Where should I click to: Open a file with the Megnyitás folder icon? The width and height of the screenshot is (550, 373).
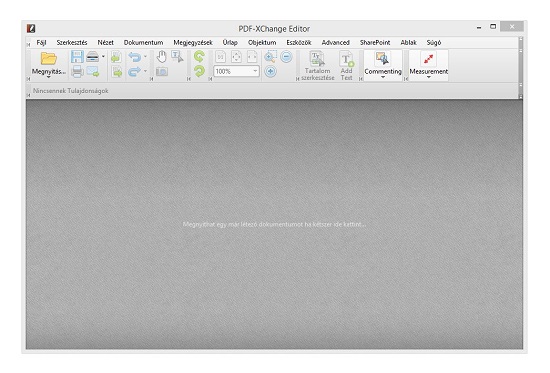pos(49,58)
